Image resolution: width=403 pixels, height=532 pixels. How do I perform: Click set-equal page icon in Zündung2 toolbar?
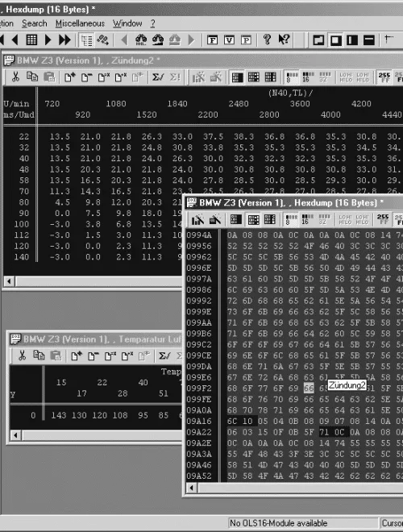pos(103,77)
